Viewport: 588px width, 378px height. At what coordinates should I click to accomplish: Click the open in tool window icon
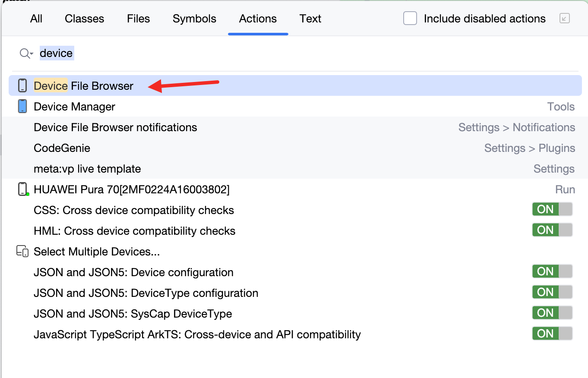(x=564, y=19)
